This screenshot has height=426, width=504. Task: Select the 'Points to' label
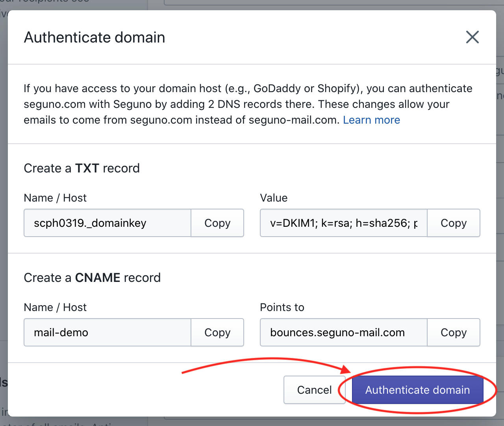coord(282,307)
